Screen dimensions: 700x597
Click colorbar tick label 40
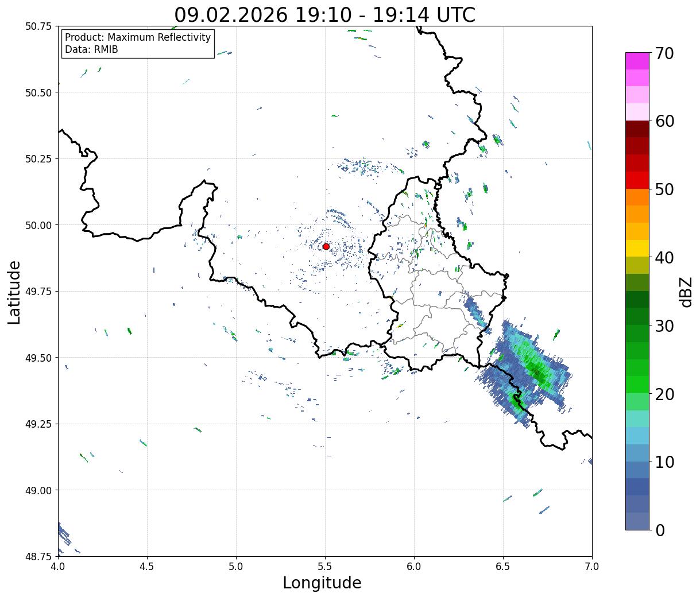click(664, 258)
